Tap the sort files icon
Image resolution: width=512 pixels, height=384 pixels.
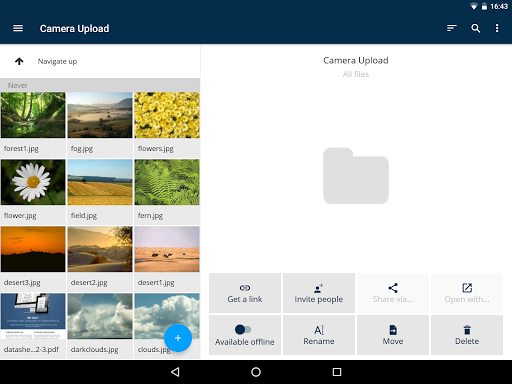point(452,28)
